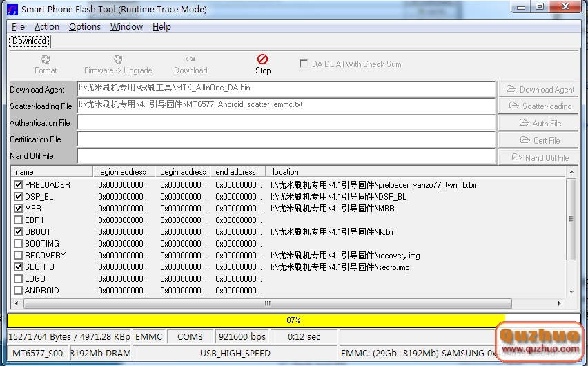Viewport: 588px width, 366px height.
Task: Click the Download Agent path field
Action: pos(286,89)
